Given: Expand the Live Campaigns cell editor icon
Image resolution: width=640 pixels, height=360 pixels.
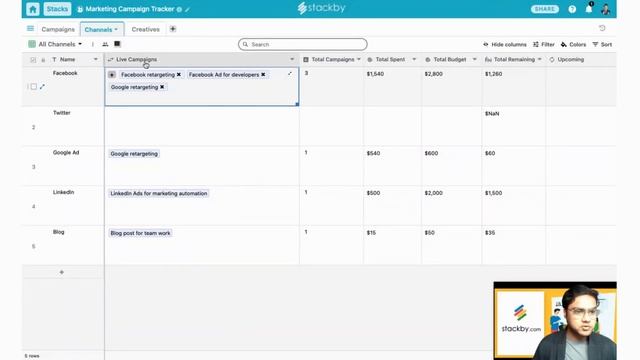Looking at the screenshot, I should [x=290, y=74].
